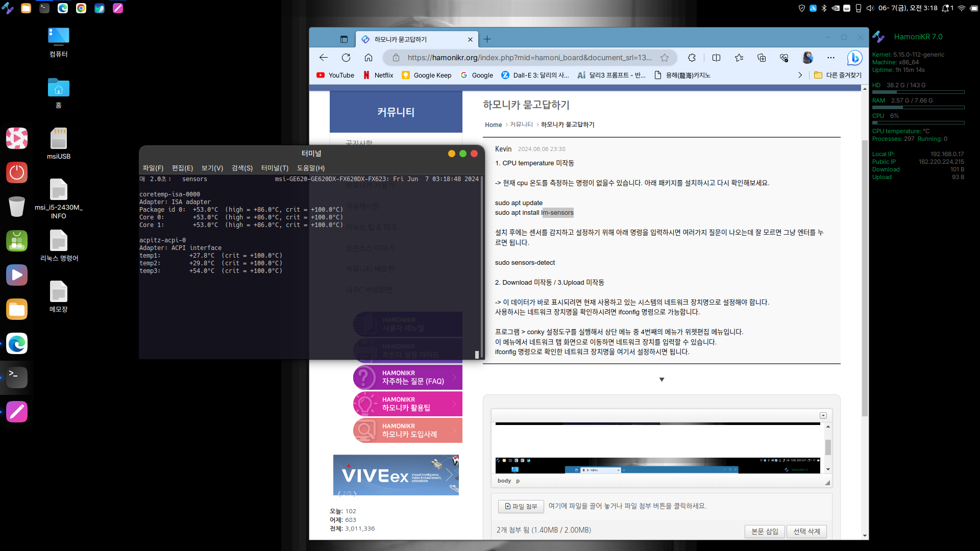Click 커뮤니티 breadcrumb link
This screenshot has height=551, width=980.
click(521, 124)
